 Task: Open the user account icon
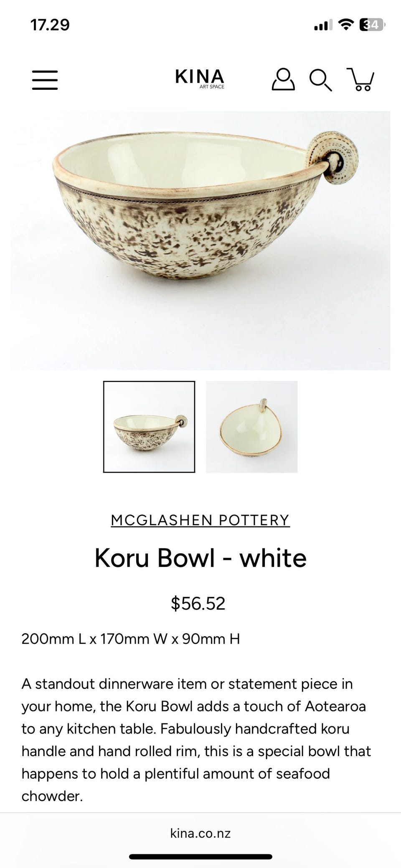point(283,79)
